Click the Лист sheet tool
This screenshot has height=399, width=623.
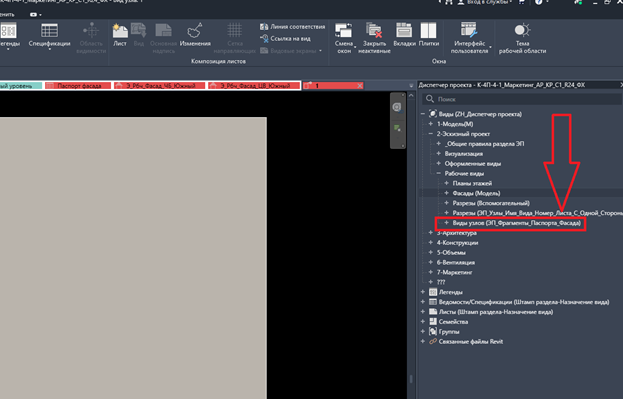[120, 35]
